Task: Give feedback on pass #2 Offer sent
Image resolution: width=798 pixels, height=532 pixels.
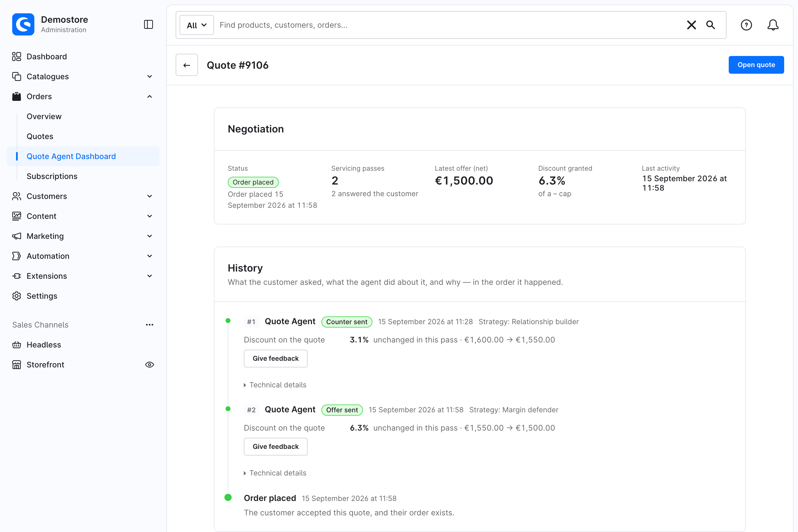Action: click(275, 447)
